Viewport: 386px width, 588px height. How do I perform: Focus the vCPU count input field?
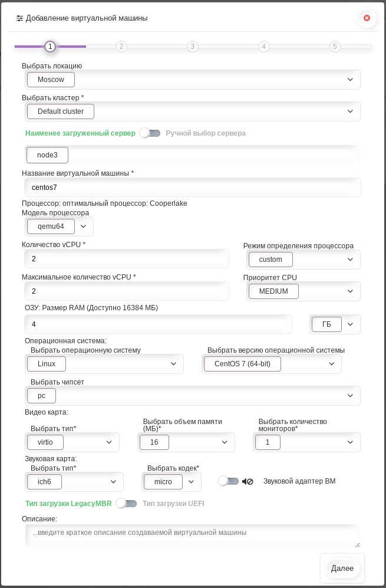tap(127, 259)
